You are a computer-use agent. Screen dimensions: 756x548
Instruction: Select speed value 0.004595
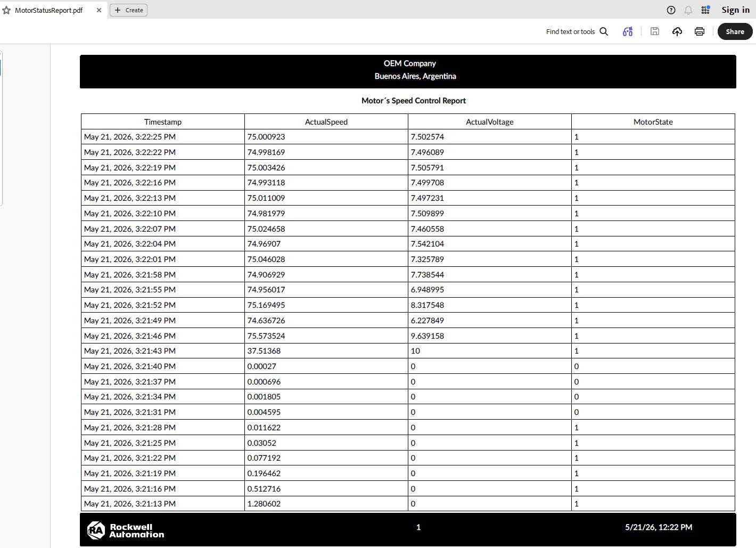264,412
